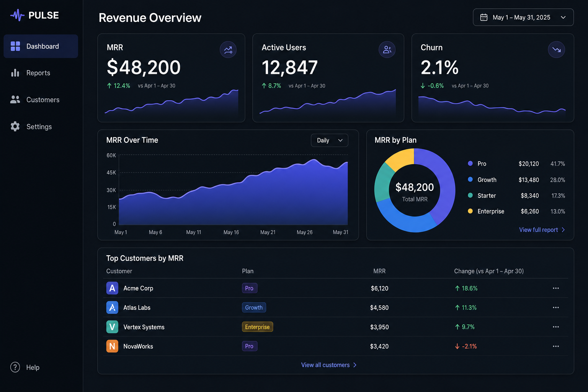The image size is (588, 392).
Task: Click the Vertex Systems customer name
Action: point(144,327)
